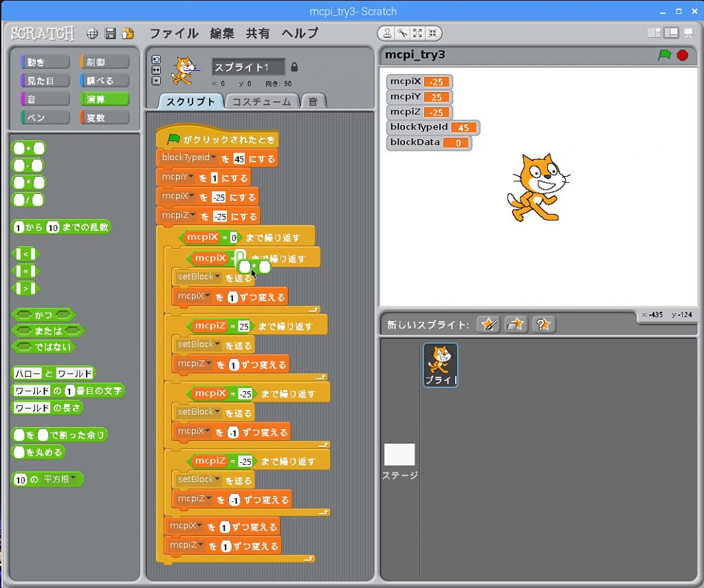Open the ファイル menu
Image resolution: width=704 pixels, height=588 pixels.
(x=174, y=34)
